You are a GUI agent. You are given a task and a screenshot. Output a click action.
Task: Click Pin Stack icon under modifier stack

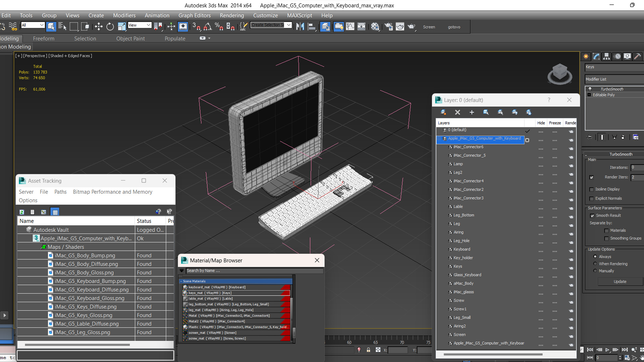pos(589,137)
